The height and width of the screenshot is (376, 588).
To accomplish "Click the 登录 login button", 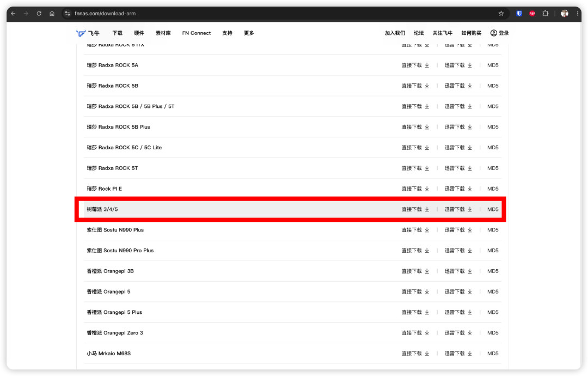I will [499, 33].
